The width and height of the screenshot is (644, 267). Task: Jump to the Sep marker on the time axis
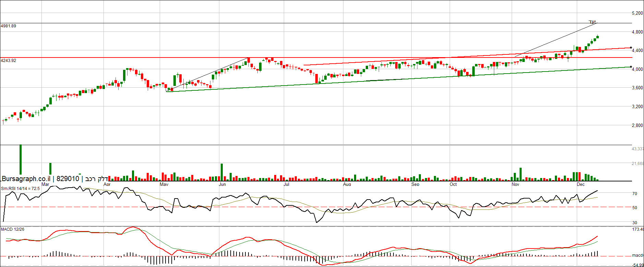point(415,185)
